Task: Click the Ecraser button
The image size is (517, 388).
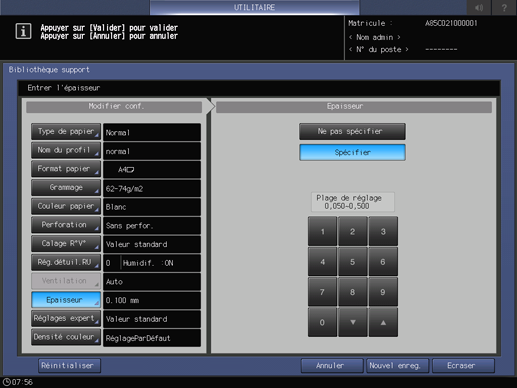Action: point(463,366)
